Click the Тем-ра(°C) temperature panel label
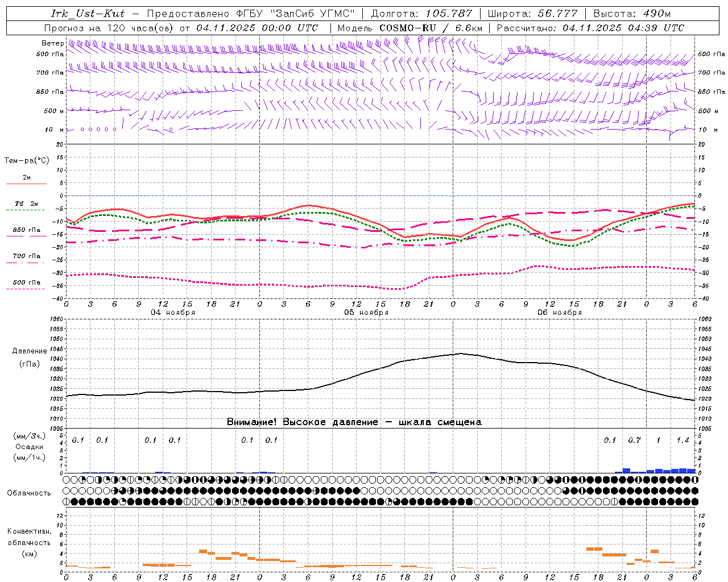 (x=27, y=161)
